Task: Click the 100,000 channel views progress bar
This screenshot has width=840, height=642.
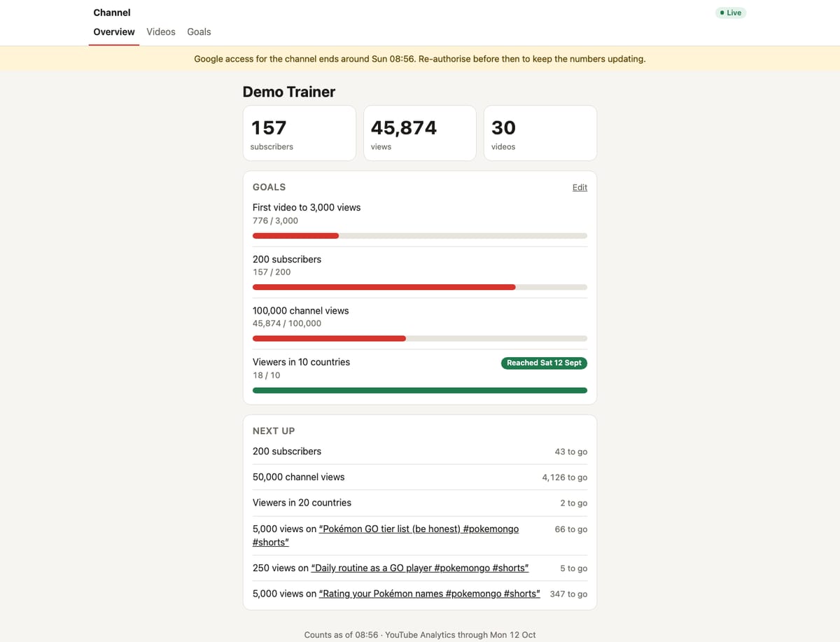Action: pos(420,339)
